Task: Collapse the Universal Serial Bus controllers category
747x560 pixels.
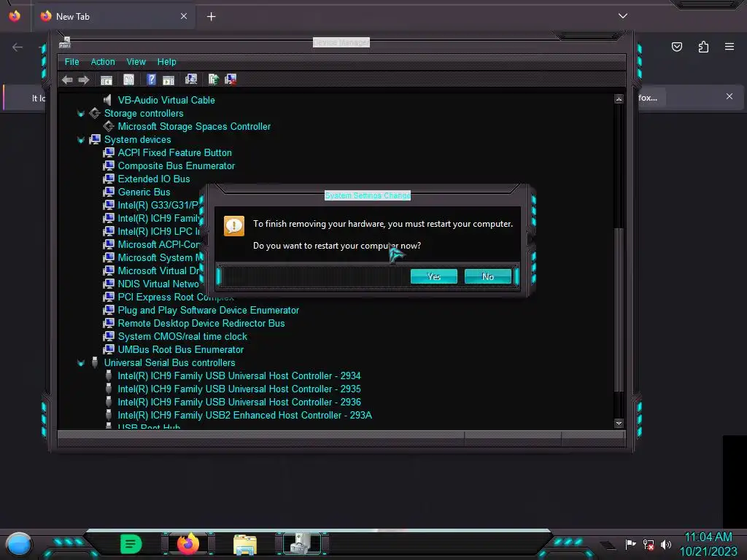Action: pyautogui.click(x=81, y=363)
